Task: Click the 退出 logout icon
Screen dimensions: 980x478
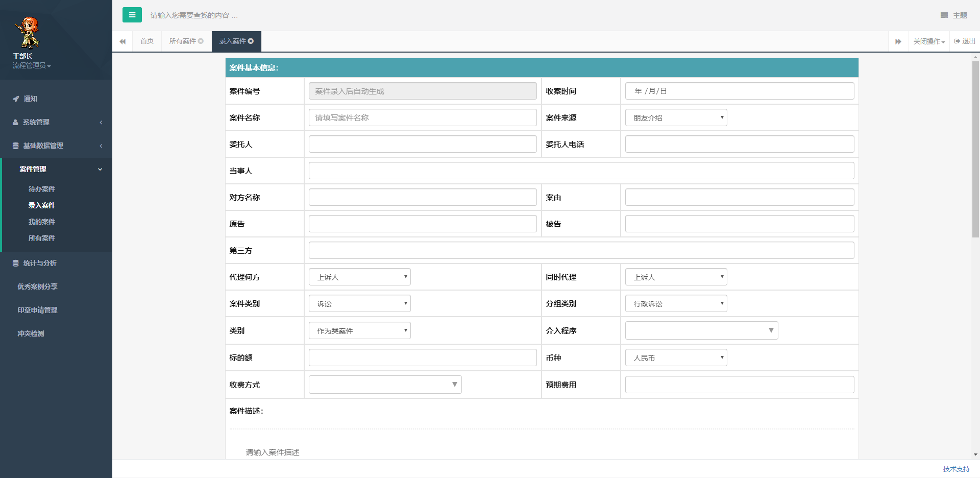Action: pos(958,41)
